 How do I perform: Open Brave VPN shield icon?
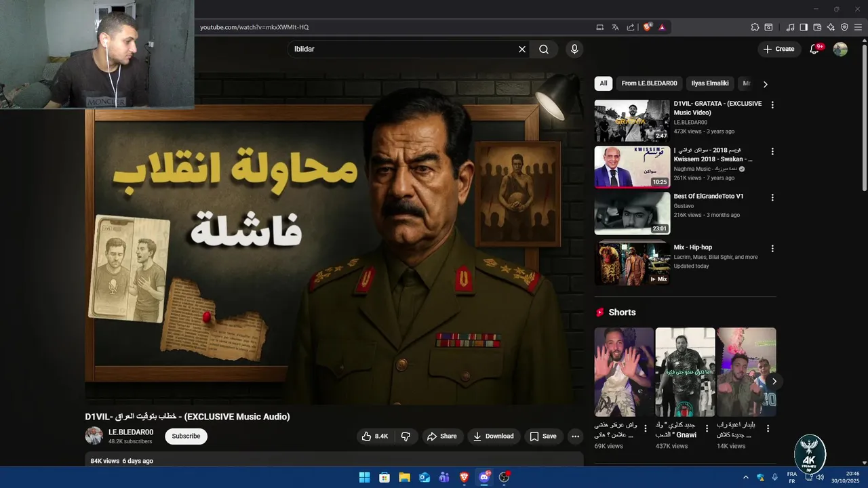(844, 27)
